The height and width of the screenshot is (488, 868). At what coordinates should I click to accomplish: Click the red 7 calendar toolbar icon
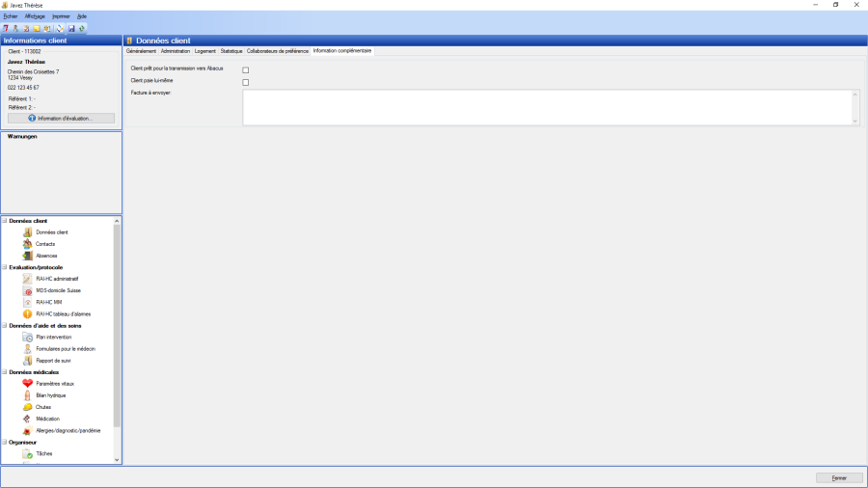(x=6, y=28)
